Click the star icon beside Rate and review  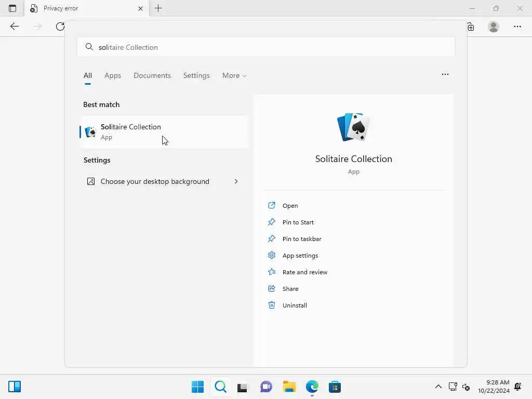pos(271,272)
